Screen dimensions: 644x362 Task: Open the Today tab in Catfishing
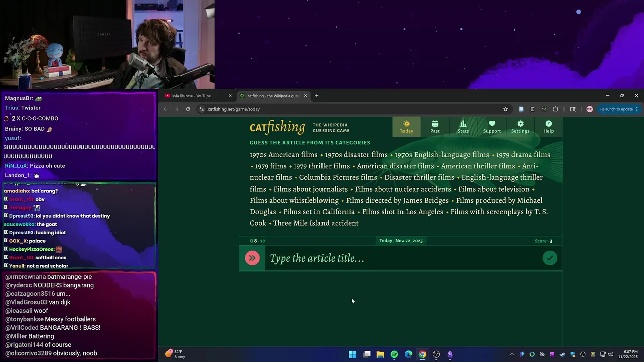[x=407, y=127]
